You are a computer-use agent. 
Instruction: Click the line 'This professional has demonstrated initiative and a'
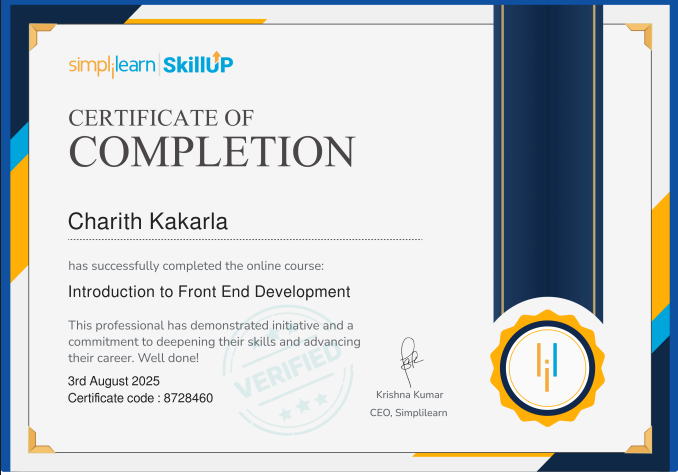coord(211,325)
